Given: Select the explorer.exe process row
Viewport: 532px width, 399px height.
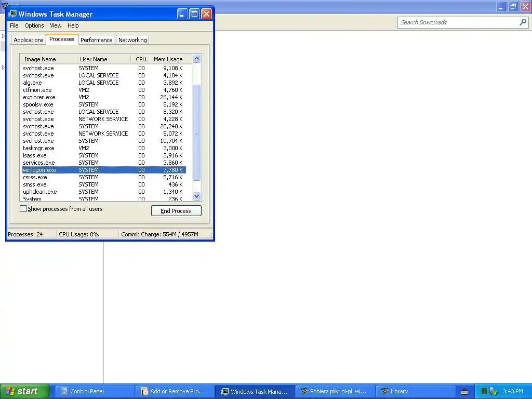Looking at the screenshot, I should 104,97.
